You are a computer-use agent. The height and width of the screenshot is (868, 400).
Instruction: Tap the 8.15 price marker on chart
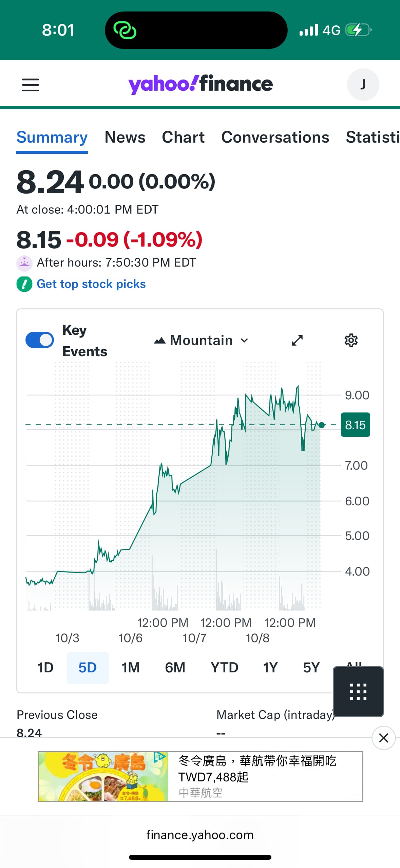[x=355, y=425]
